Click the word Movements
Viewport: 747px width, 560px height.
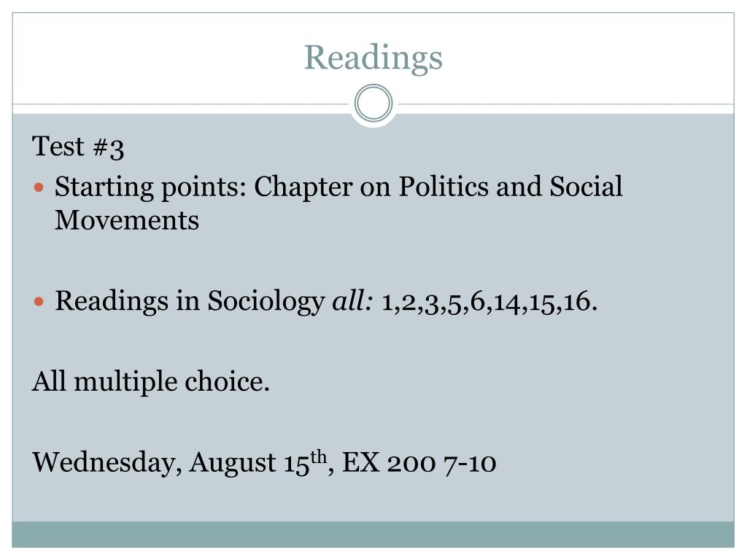(127, 220)
